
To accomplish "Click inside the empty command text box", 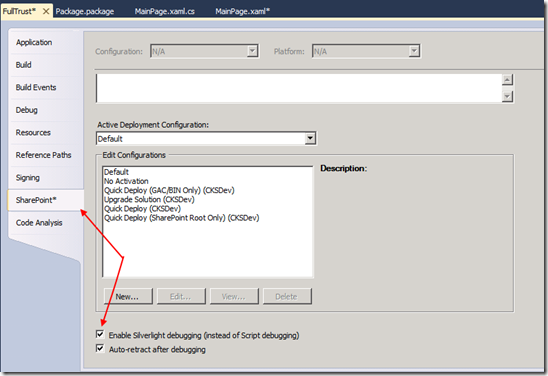I will tap(299, 88).
